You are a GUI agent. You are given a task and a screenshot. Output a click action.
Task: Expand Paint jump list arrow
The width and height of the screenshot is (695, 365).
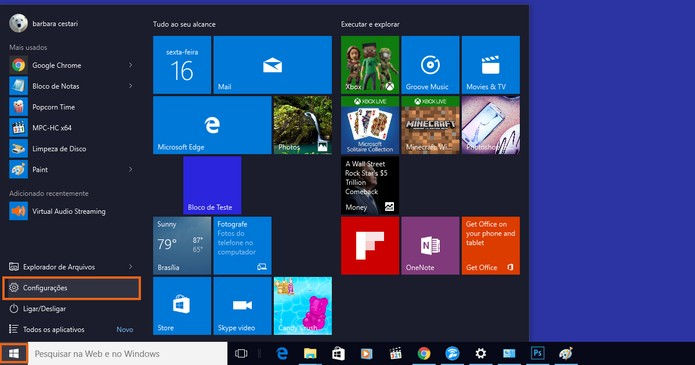[x=130, y=169]
